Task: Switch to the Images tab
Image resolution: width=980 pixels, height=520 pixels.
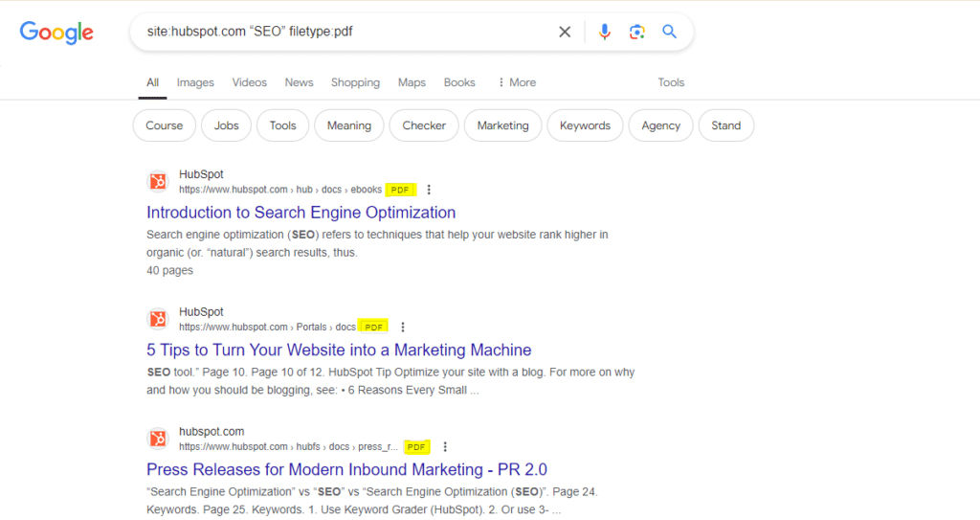Action: click(x=195, y=82)
